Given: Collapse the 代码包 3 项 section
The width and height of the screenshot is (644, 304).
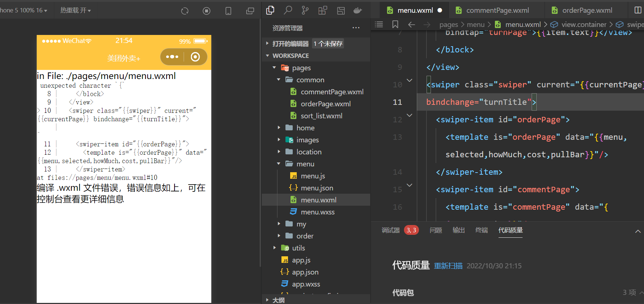Looking at the screenshot, I should click(x=641, y=292).
